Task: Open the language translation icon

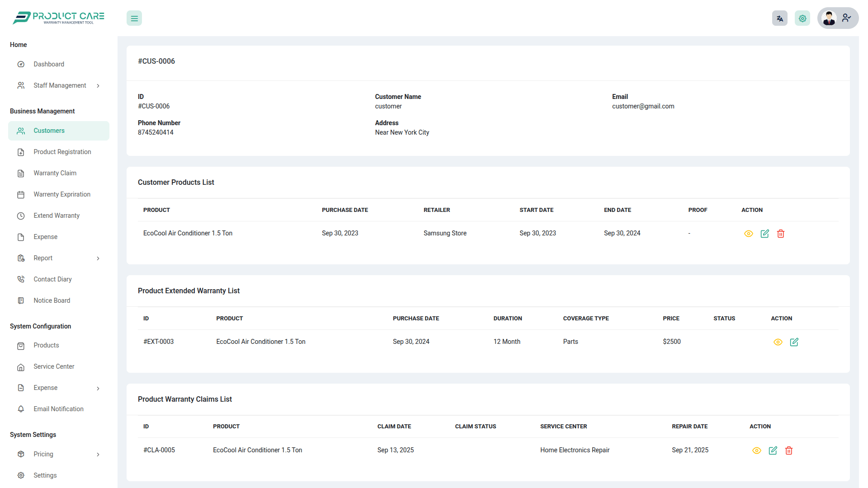Action: point(779,19)
